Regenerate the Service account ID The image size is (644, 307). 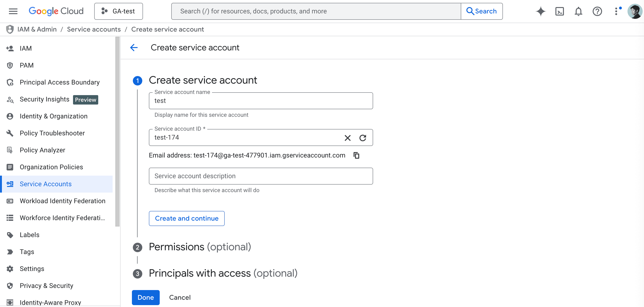click(363, 138)
